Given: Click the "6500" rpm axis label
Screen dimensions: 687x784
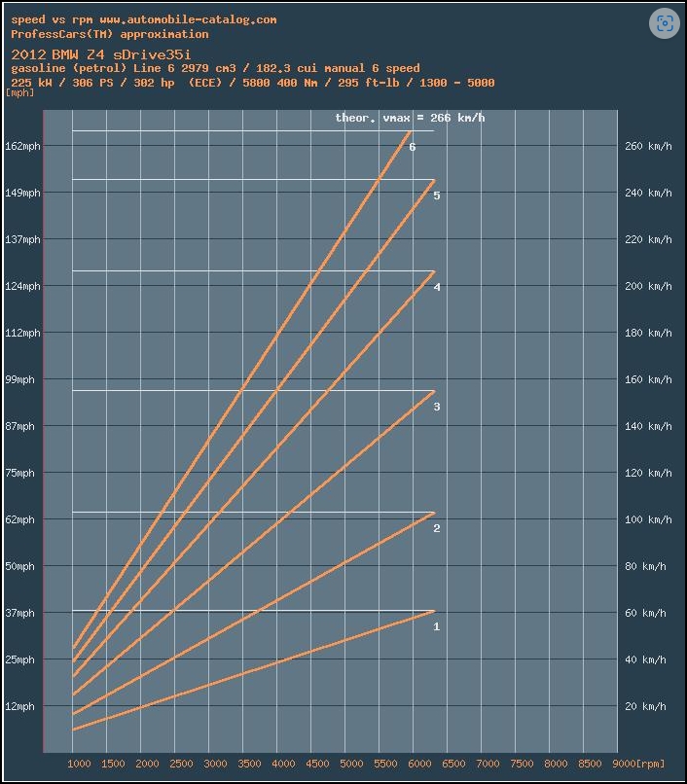Looking at the screenshot, I should 453,764.
